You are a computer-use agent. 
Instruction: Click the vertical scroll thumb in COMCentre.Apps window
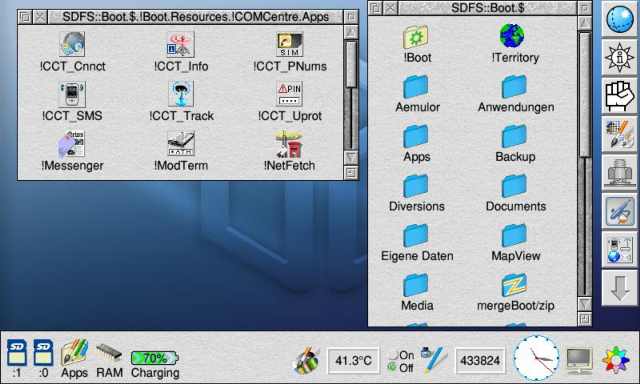(351, 64)
